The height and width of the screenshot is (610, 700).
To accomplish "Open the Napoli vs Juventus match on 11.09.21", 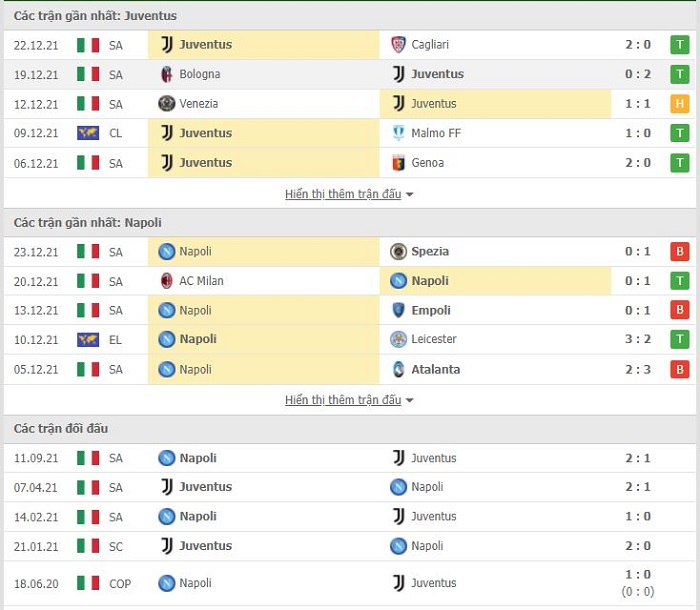I will (350, 458).
